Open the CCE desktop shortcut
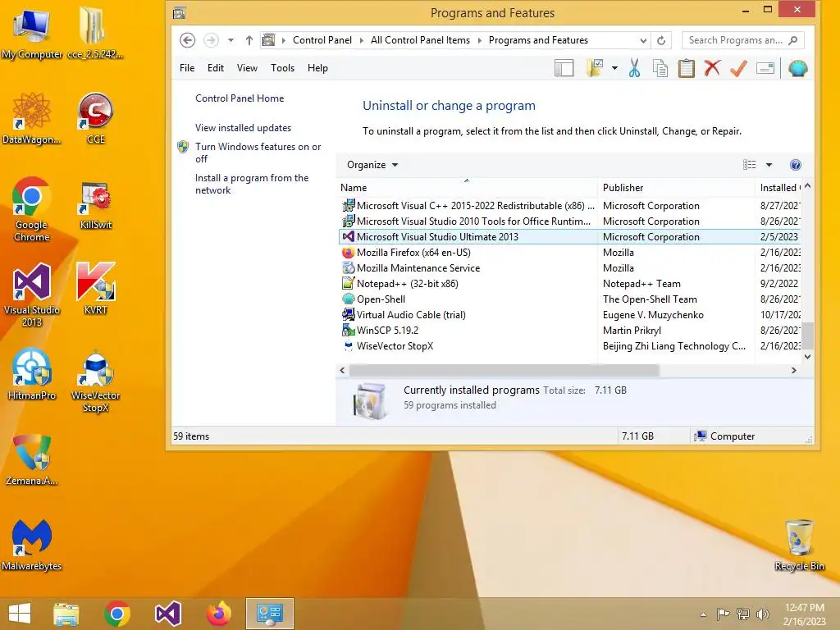 [95, 118]
